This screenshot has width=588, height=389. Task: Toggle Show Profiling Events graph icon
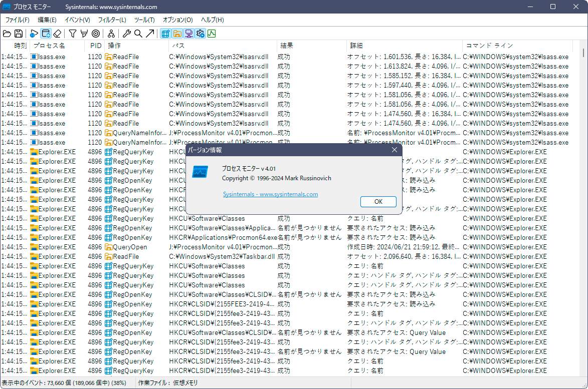click(212, 34)
